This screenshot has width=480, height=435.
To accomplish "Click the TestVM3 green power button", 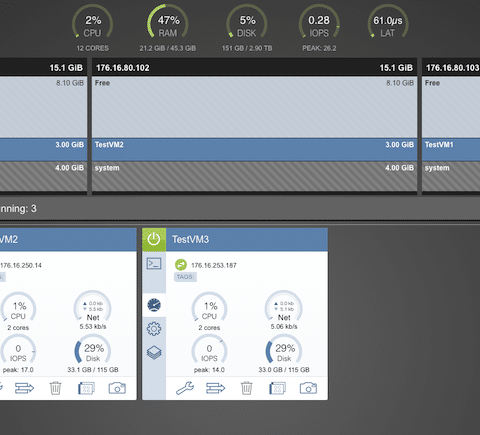I will click(154, 239).
